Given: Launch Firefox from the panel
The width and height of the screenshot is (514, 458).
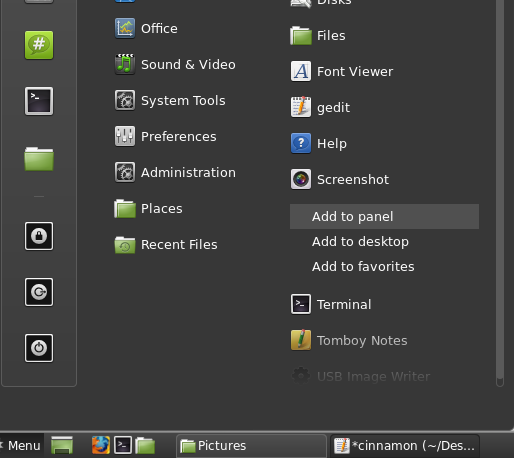Looking at the screenshot, I should click(101, 445).
